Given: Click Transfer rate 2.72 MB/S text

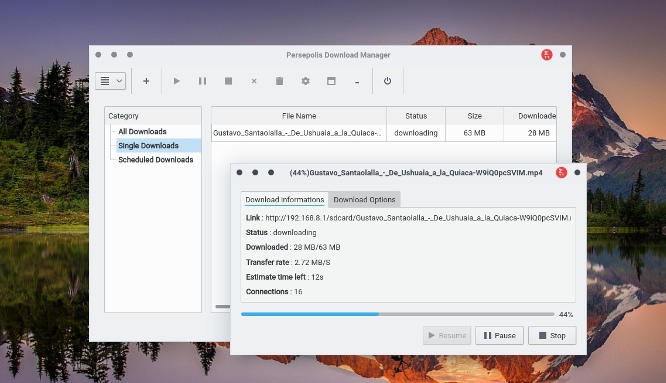Looking at the screenshot, I should click(288, 262).
